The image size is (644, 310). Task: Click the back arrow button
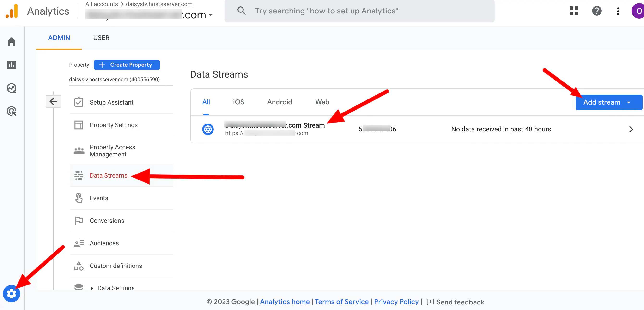coord(53,101)
